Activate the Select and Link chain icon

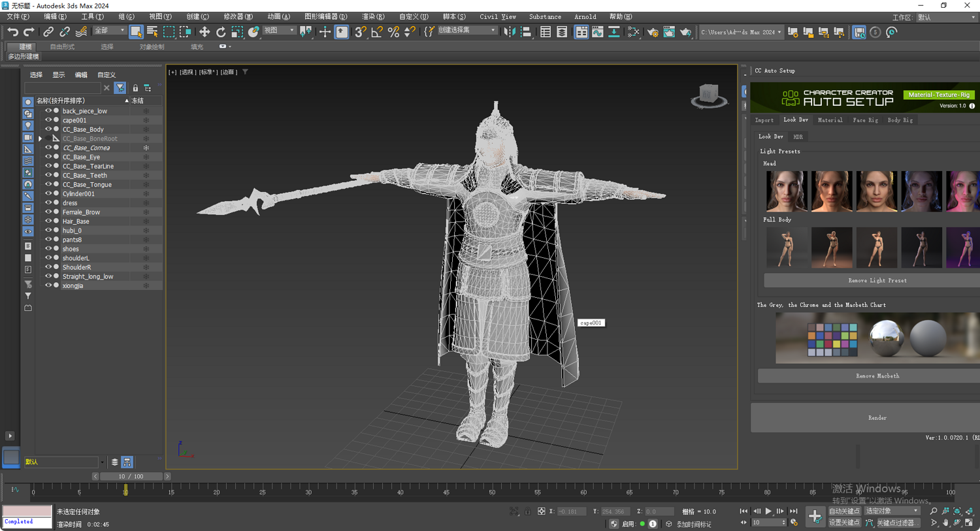(48, 32)
